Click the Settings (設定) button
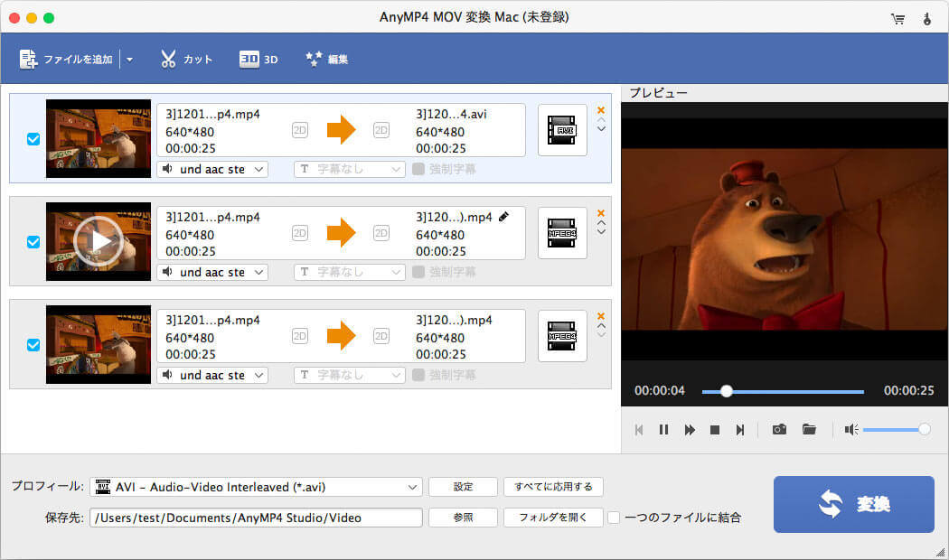 [x=463, y=487]
